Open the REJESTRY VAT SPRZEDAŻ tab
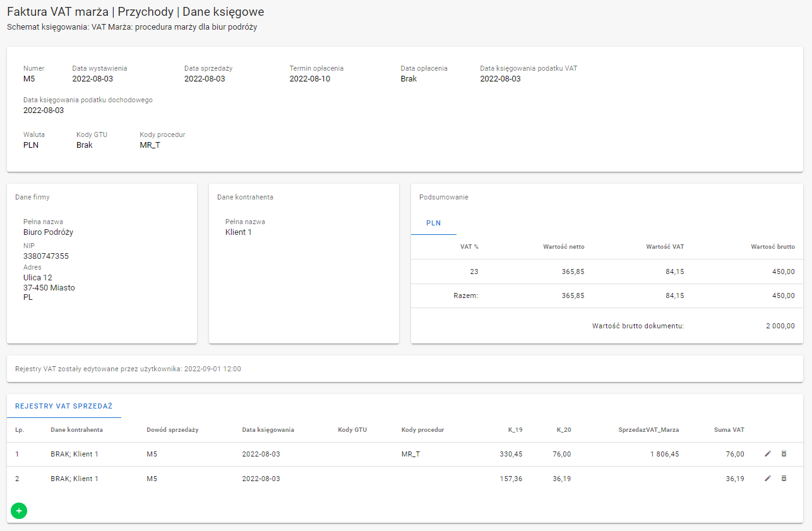The height and width of the screenshot is (531, 812). [x=64, y=407]
